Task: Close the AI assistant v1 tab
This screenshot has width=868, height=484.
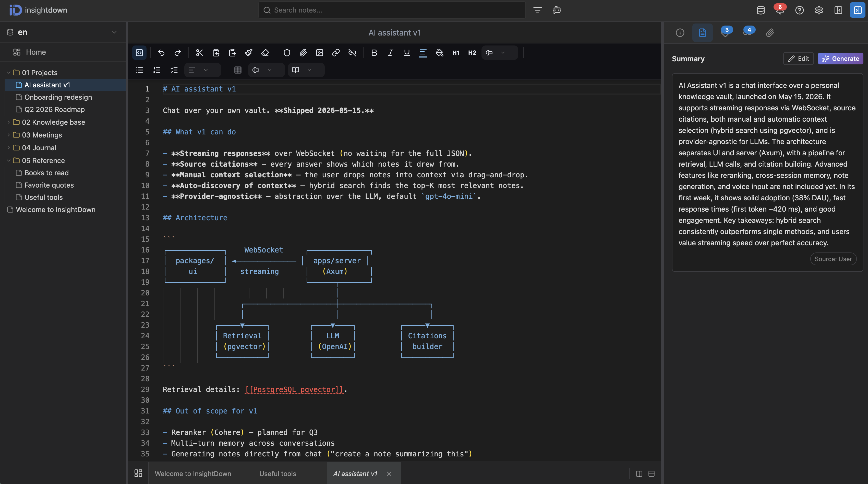Action: 389,474
